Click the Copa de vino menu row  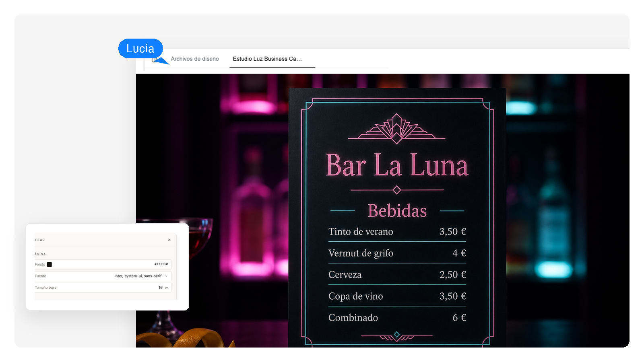pyautogui.click(x=397, y=296)
